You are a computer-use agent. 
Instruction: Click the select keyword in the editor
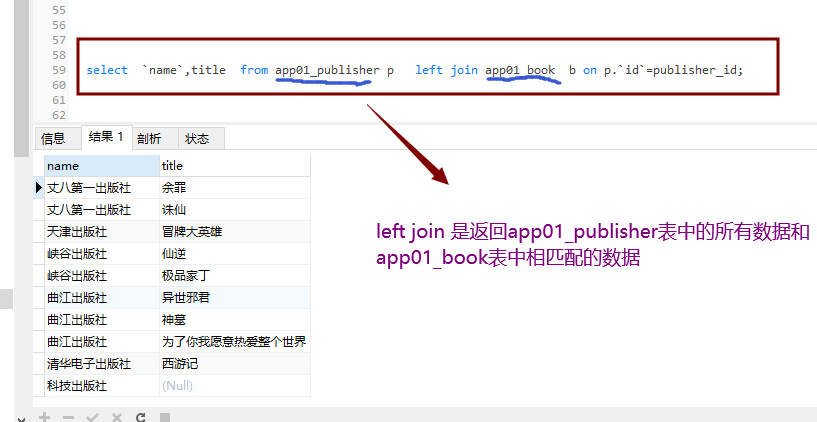coord(107,70)
